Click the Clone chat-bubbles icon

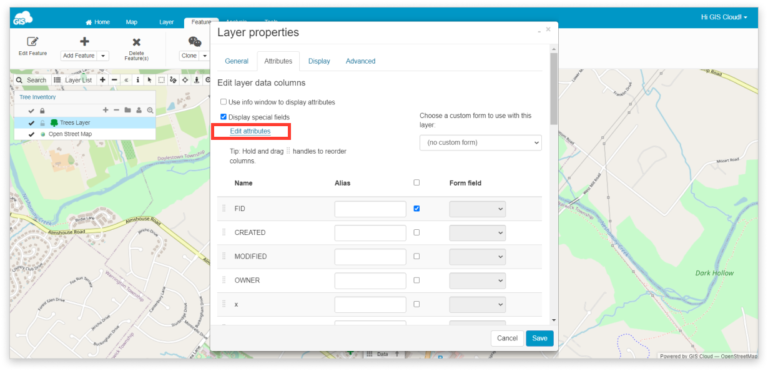pos(195,42)
